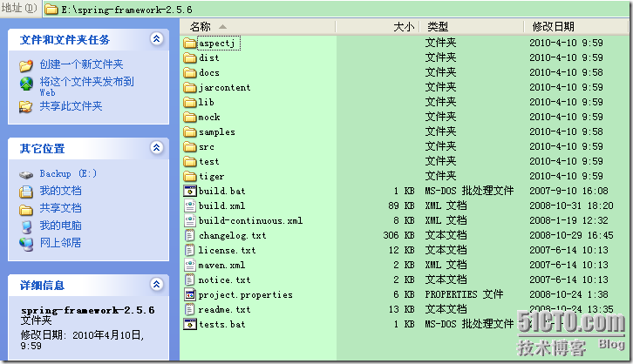Sort files by the 类型 column header
633x364 pixels.
click(472, 27)
